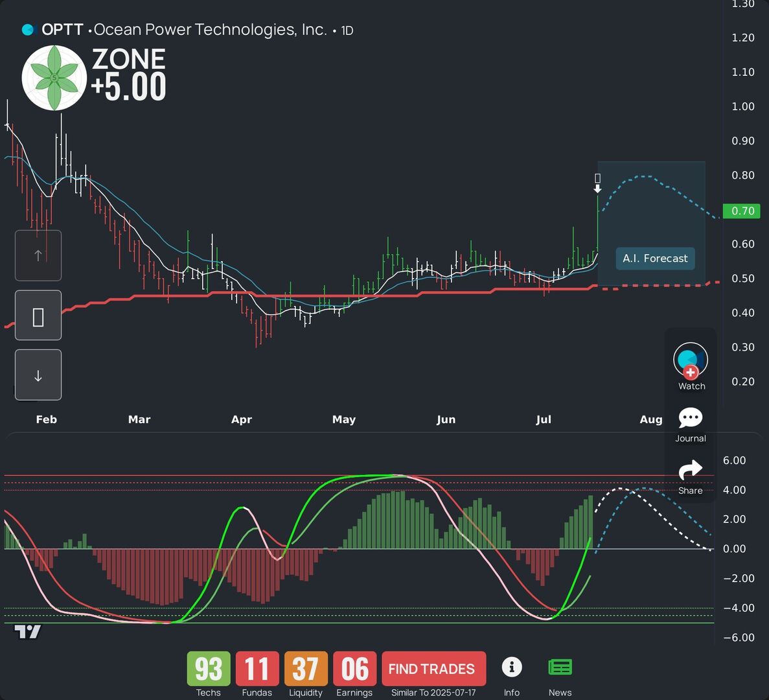The width and height of the screenshot is (769, 700).
Task: Share the chart with Share arrow
Action: click(x=691, y=469)
